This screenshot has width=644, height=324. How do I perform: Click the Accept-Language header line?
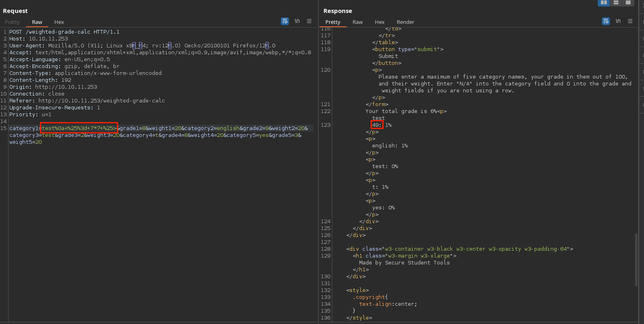60,59
